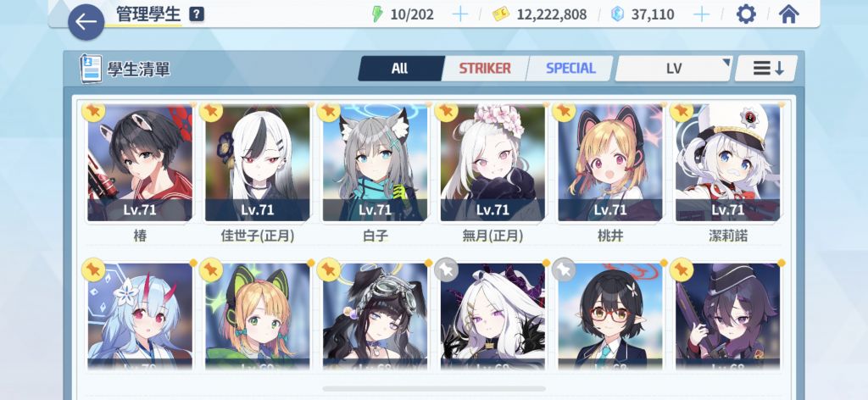Switch to the SPECIAL tab
This screenshot has height=400, width=868.
(570, 69)
